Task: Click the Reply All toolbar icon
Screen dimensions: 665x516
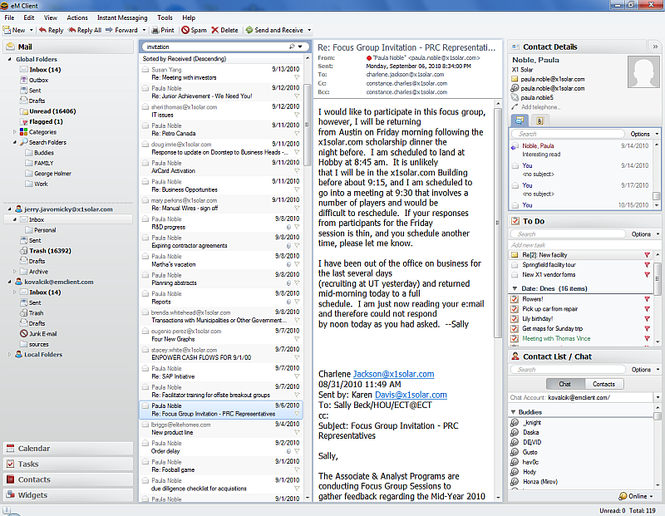Action: 72,30
